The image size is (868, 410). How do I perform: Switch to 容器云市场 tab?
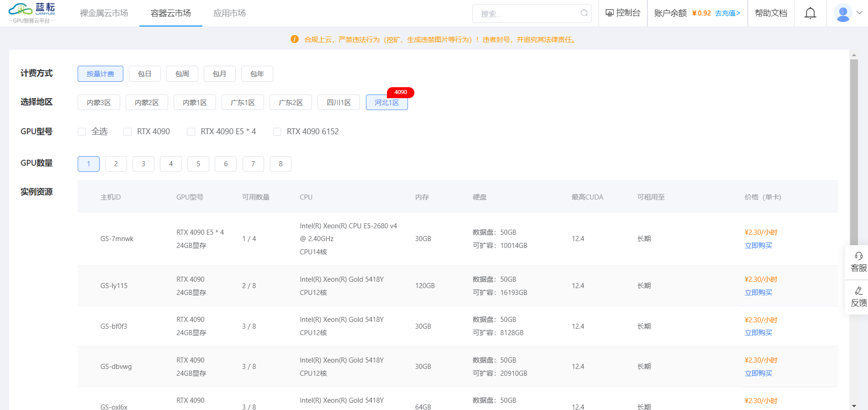171,13
